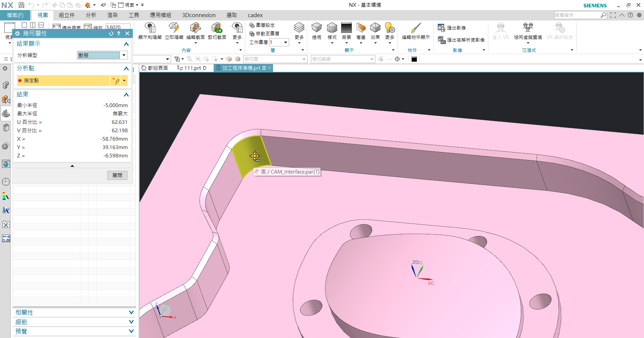Open the rendering Style icon
644x338 pixels.
[332, 28]
